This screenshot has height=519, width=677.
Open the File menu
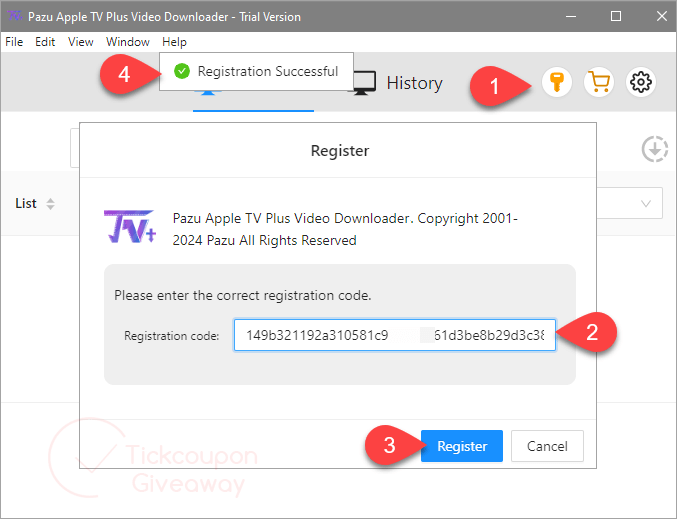(x=14, y=42)
